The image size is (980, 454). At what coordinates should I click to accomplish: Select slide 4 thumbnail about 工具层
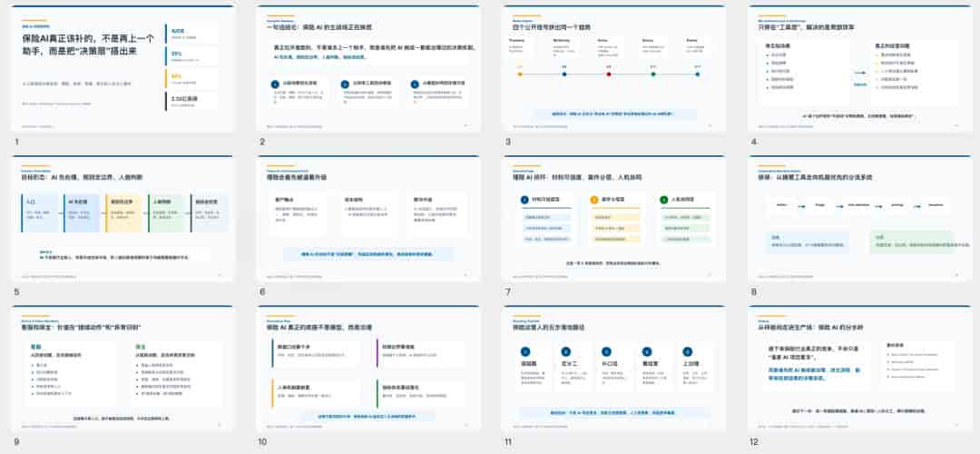point(859,69)
